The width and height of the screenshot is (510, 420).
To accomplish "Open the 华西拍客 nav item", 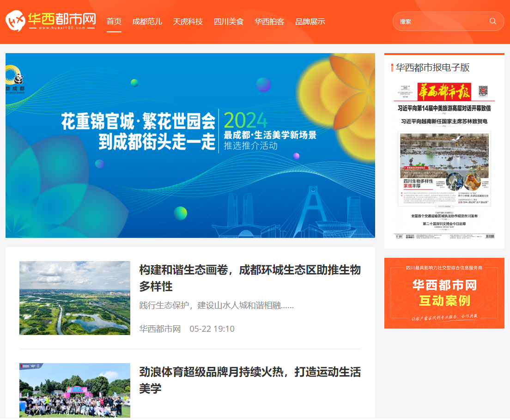I will 269,21.
